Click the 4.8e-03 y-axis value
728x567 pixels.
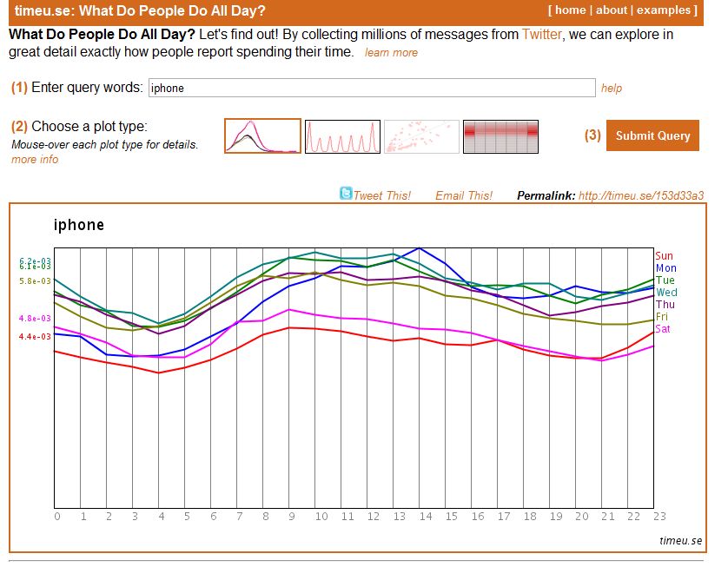tap(35, 319)
